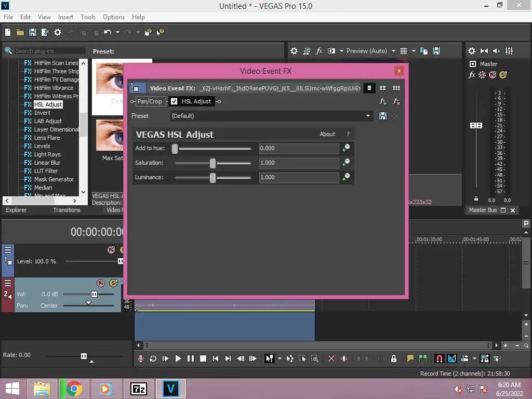
Task: Toggle Split Screen View icon in preview
Action: click(331, 51)
